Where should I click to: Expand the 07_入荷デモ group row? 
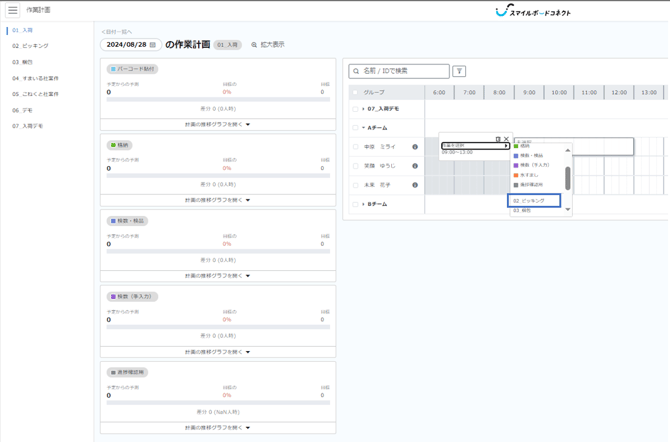pos(364,109)
